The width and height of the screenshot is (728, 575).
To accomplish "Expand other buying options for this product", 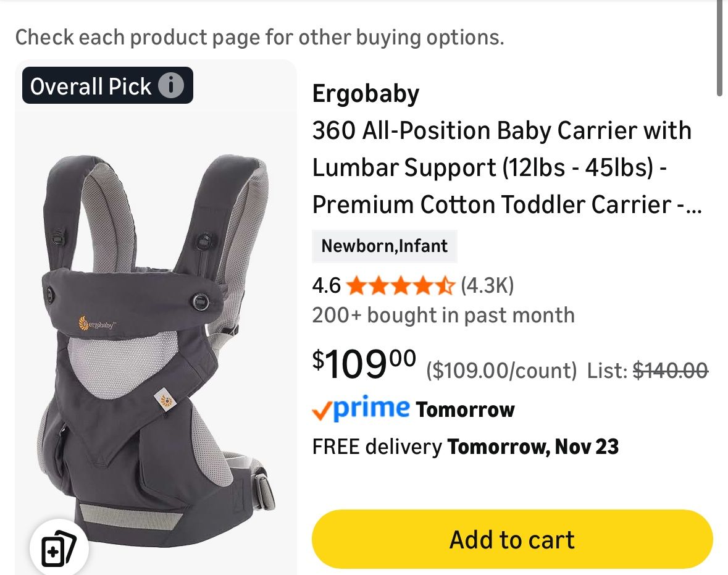I will [x=259, y=37].
